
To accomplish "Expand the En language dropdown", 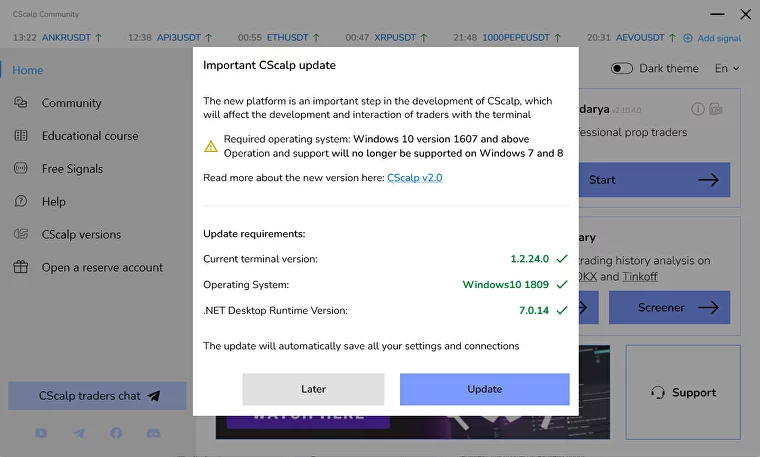I will coord(727,68).
